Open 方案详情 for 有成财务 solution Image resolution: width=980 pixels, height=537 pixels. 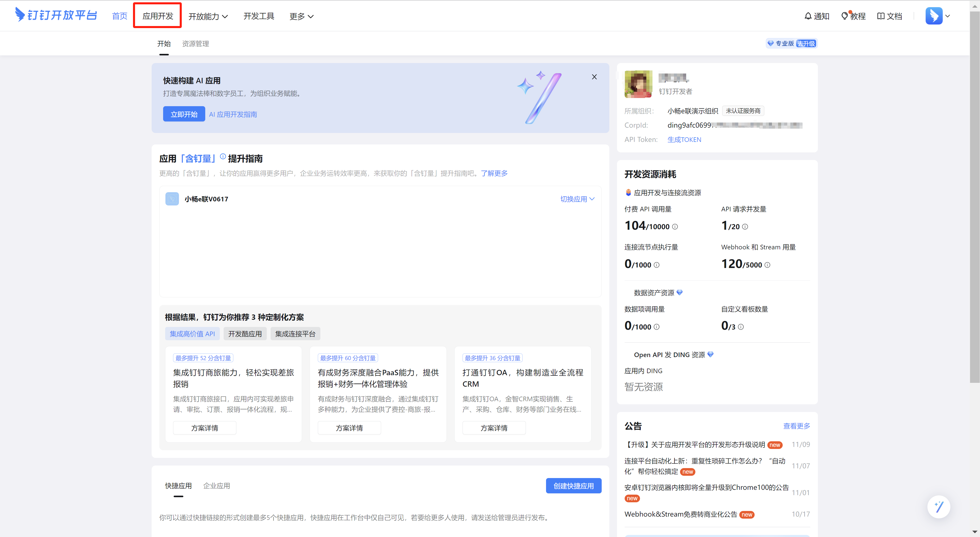(349, 428)
